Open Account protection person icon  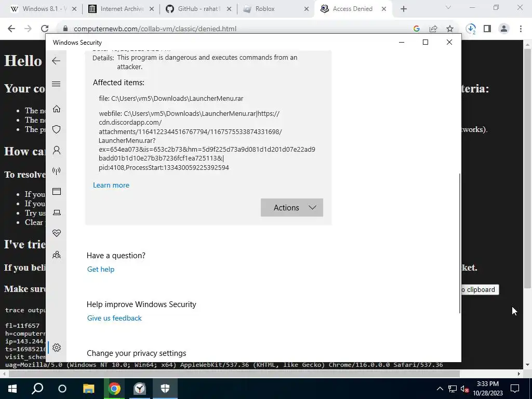click(56, 150)
